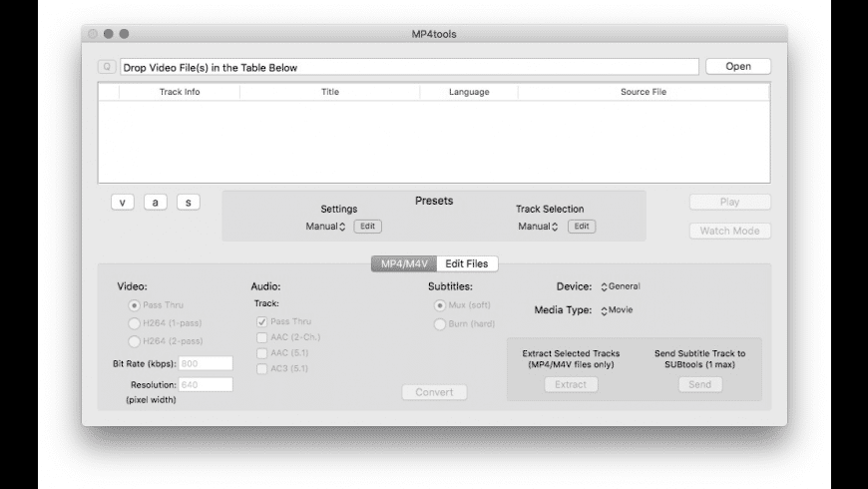
Task: Open the Media Type Movie dropdown
Action: 617,310
